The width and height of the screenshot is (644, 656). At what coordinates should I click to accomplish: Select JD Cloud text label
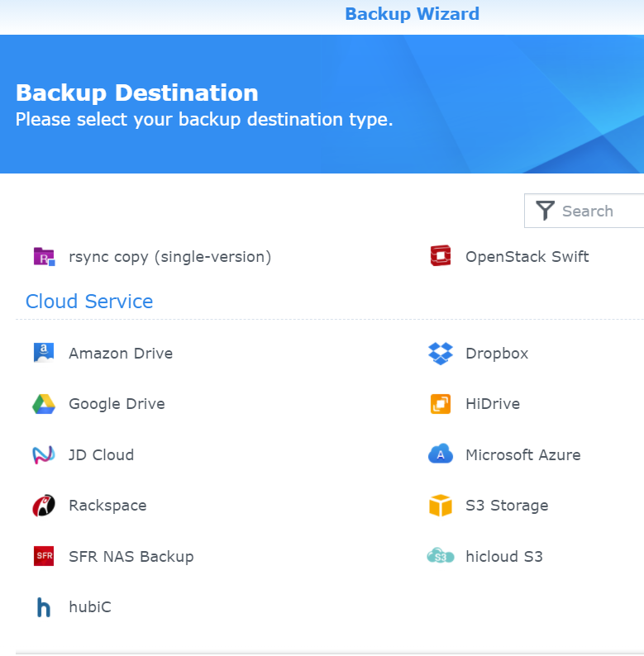pos(102,454)
